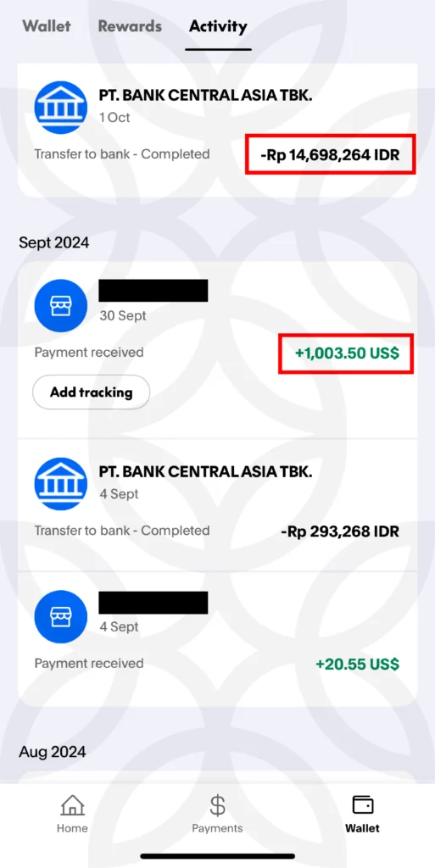Tap the Payments dollar sign icon
The image size is (435, 868).
tap(217, 805)
